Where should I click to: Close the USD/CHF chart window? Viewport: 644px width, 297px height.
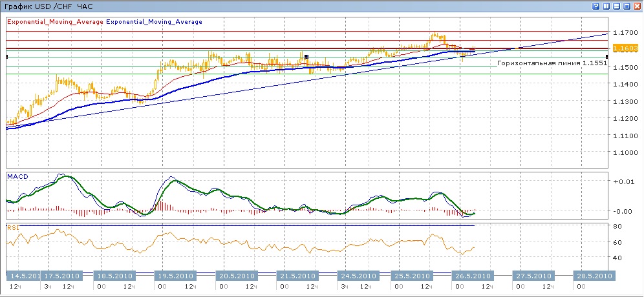coord(637,6)
